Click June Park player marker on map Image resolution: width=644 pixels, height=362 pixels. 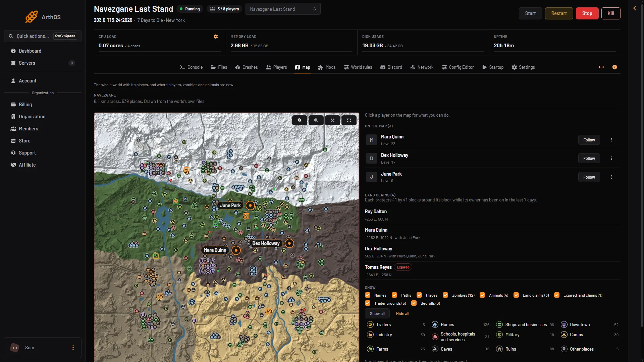click(x=250, y=205)
